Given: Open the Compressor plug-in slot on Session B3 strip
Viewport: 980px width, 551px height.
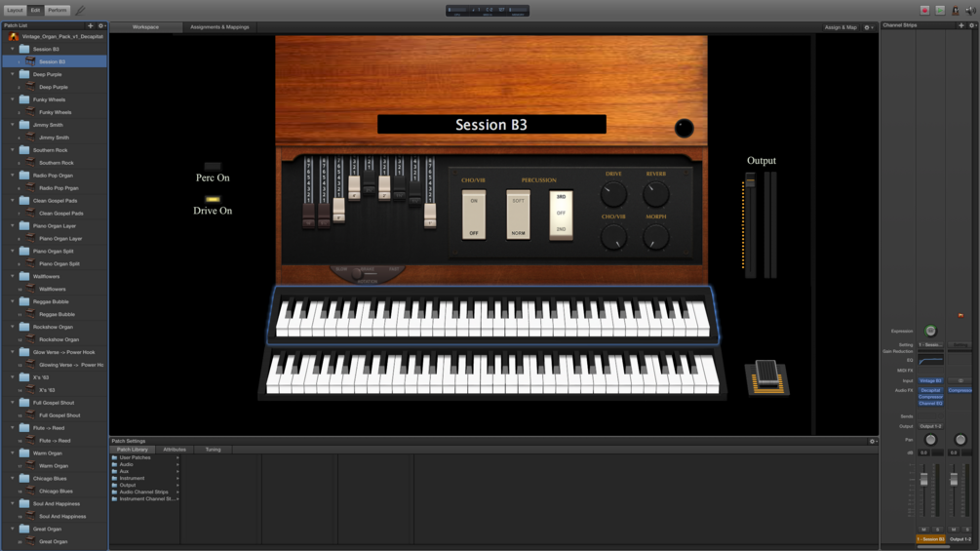Looking at the screenshot, I should (x=930, y=397).
